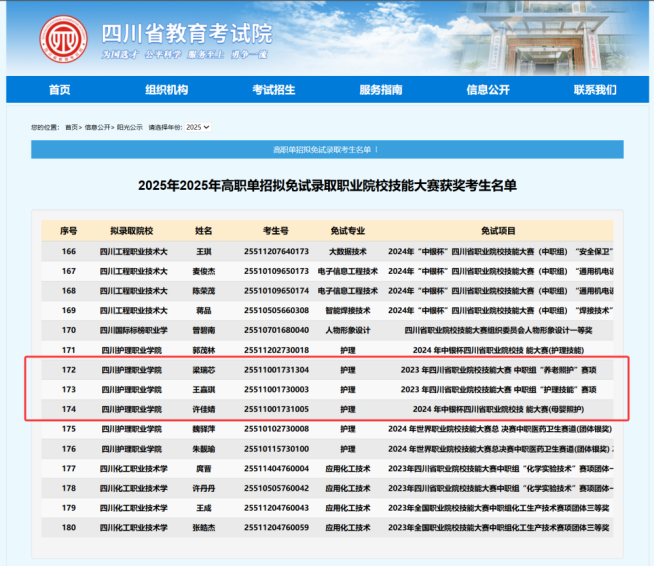Select candidate number 25510115730100
Viewport: 654px width, 566px height.
pos(276,449)
